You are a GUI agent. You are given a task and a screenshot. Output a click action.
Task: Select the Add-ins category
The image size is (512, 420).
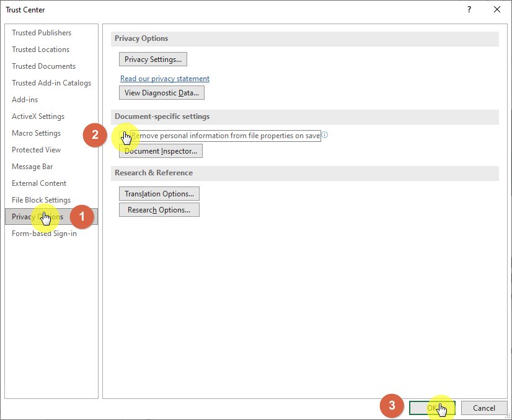(x=25, y=100)
